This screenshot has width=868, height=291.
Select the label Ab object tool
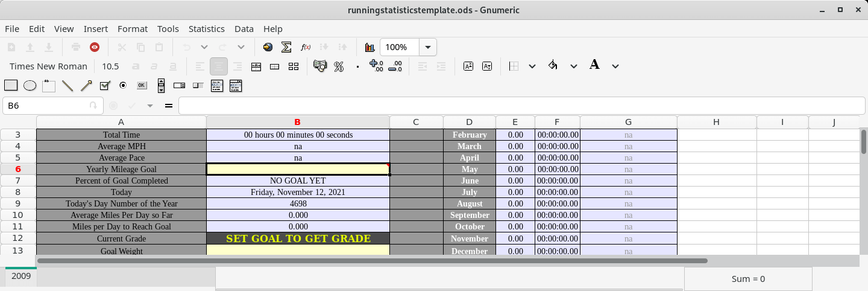(48, 86)
